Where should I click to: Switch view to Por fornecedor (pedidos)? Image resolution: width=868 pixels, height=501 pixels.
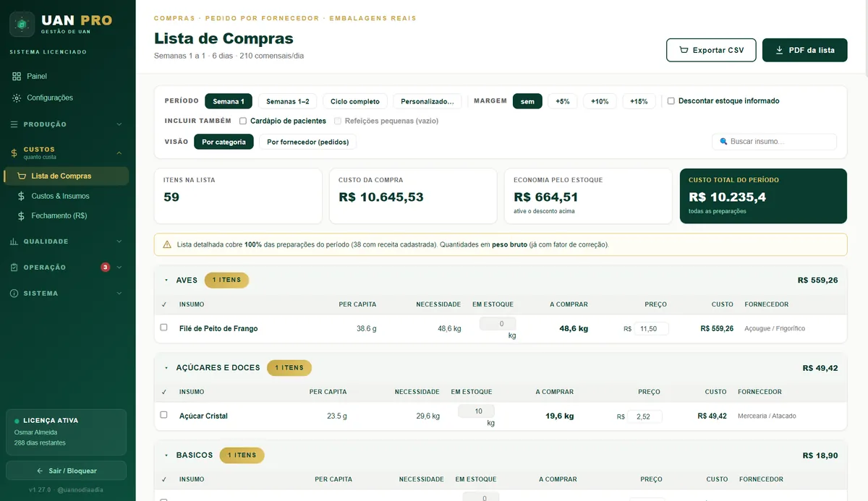pyautogui.click(x=307, y=142)
